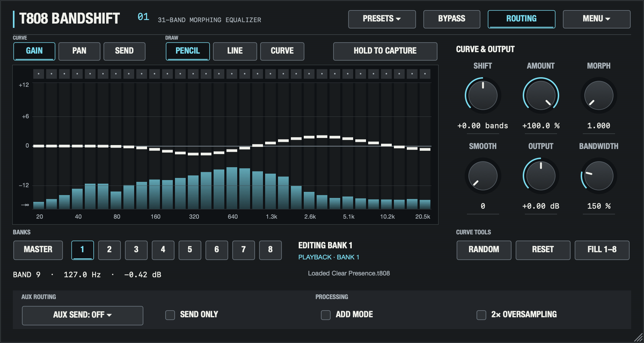644x343 pixels.
Task: Click the PLAYBACK · BANK 1 text
Action: coord(329,257)
